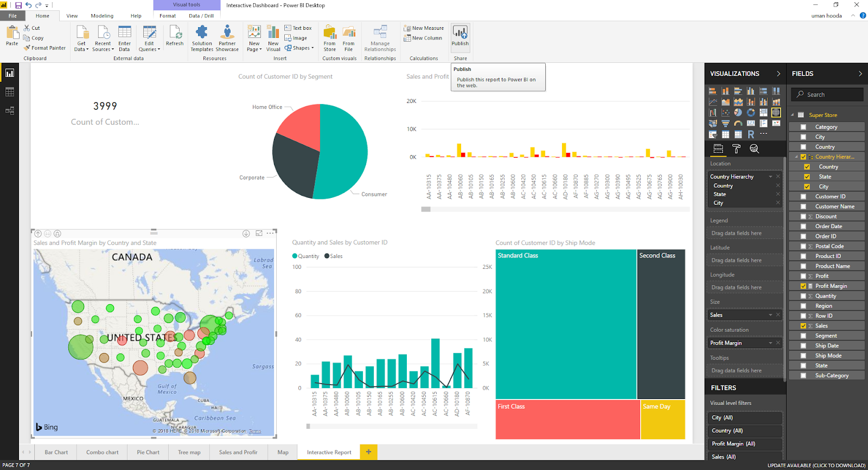Collapse the Fields pane chevron
The height and width of the screenshot is (470, 868).
click(x=860, y=74)
